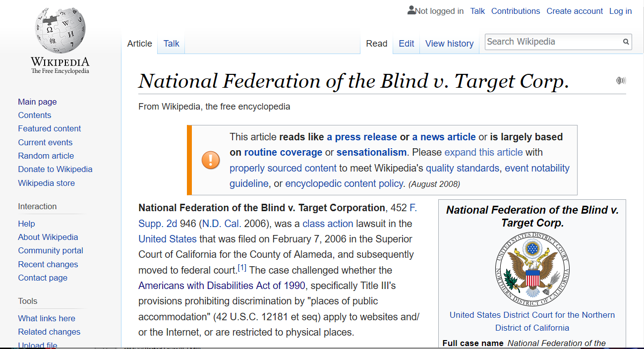Select the Read tab
The image size is (644, 349).
point(377,44)
